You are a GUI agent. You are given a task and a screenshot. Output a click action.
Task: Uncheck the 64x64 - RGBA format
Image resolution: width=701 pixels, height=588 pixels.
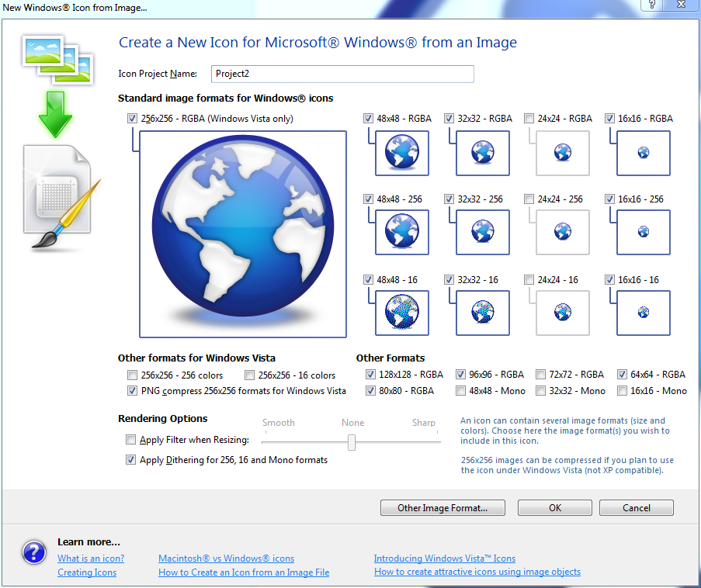coord(622,374)
